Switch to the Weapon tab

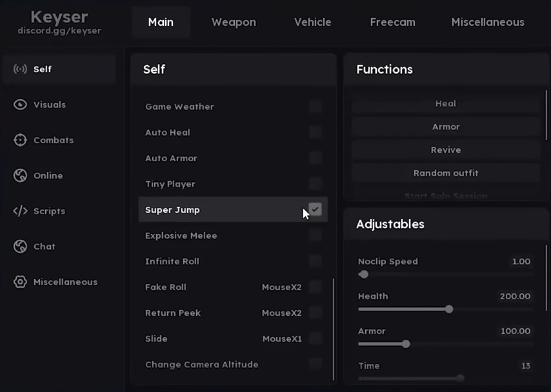(234, 22)
